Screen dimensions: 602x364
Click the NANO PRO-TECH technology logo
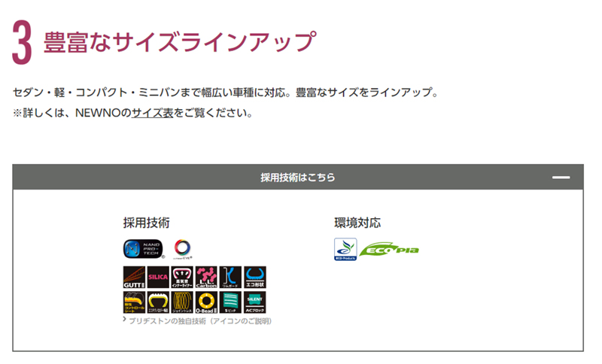tap(143, 249)
